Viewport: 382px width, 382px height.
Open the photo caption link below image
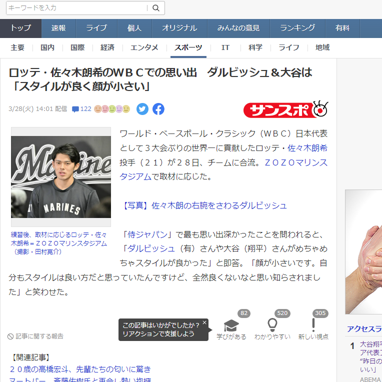click(x=59, y=243)
